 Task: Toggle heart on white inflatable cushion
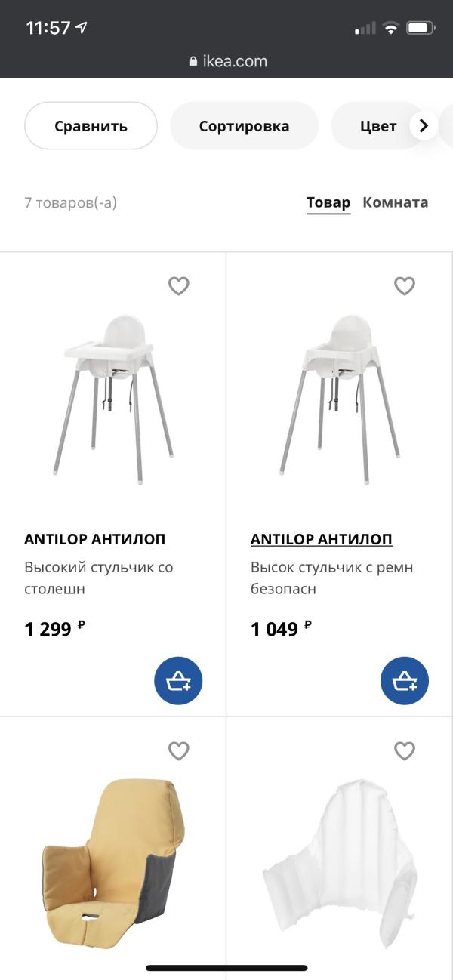coord(405,750)
